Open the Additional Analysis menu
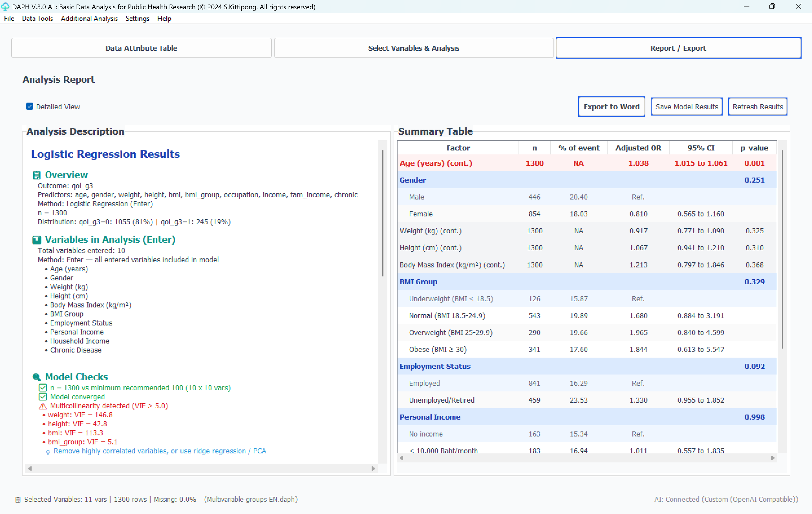Image resolution: width=812 pixels, height=514 pixels. 89,19
